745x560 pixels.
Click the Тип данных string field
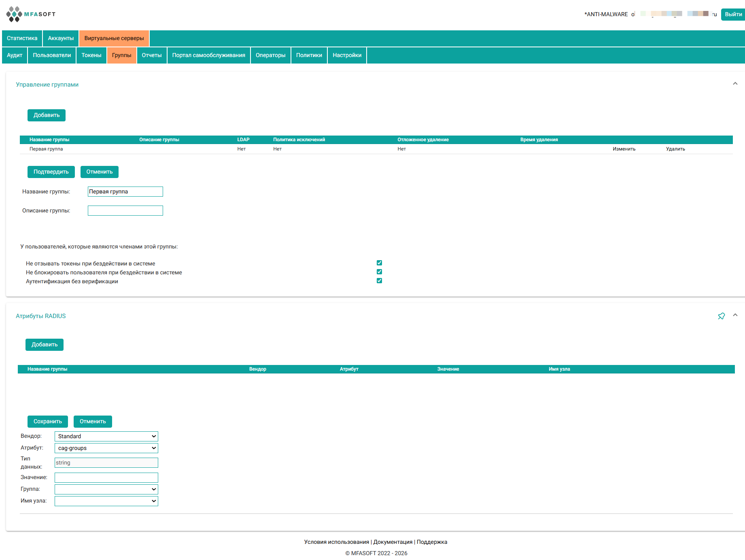[106, 463]
